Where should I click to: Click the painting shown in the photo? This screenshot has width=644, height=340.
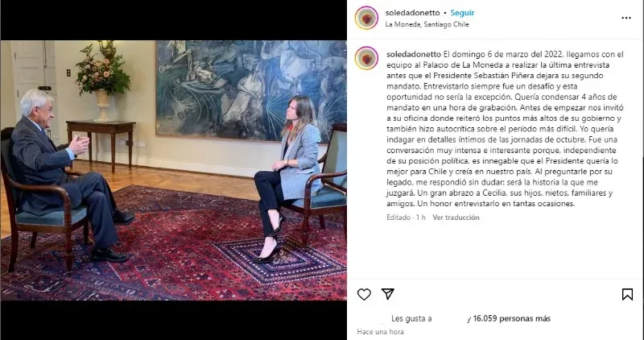[250, 89]
